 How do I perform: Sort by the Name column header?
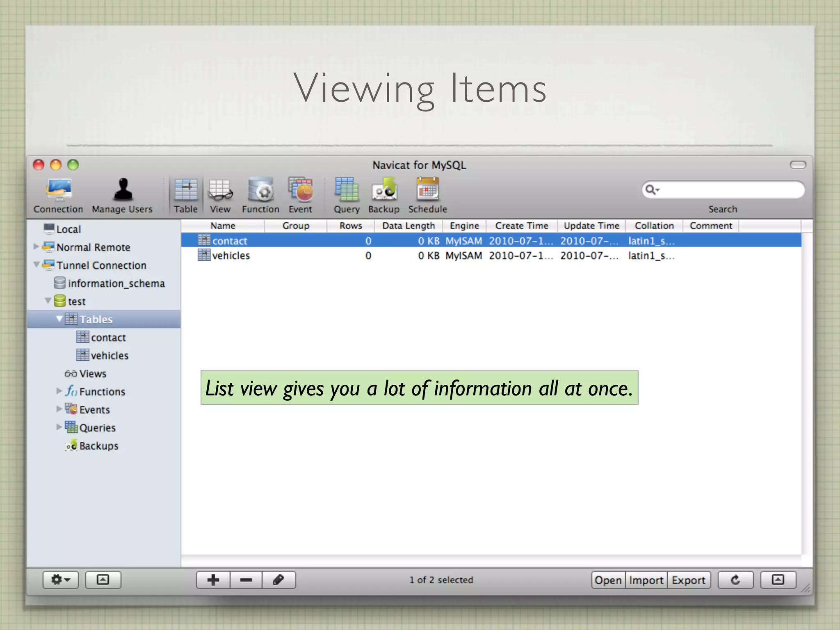[223, 226]
